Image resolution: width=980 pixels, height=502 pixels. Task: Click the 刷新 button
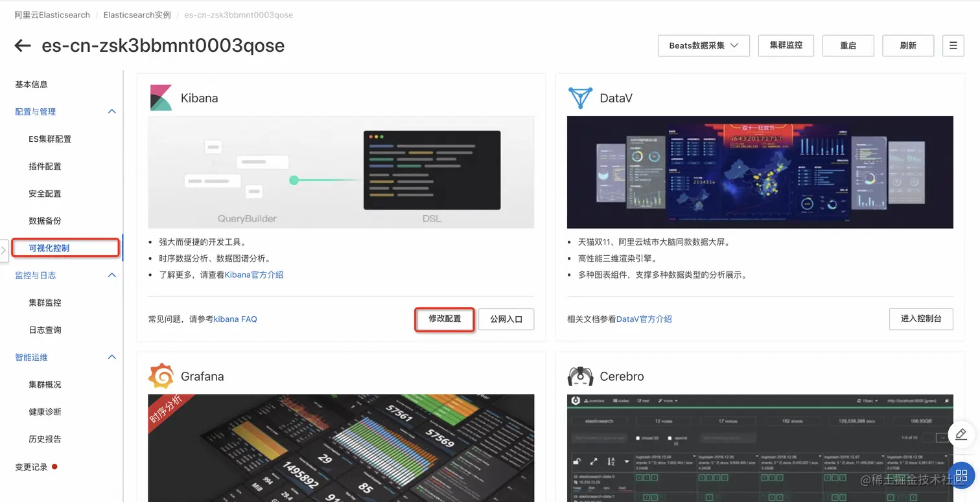point(908,46)
